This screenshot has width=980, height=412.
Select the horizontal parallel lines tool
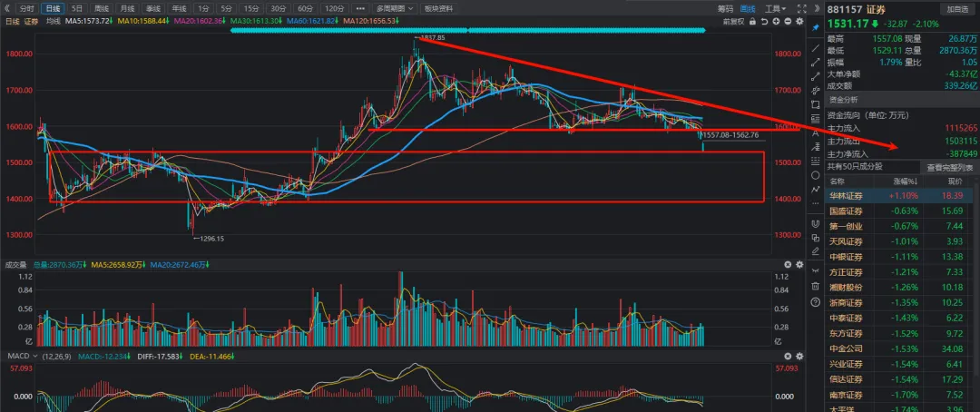point(815,162)
